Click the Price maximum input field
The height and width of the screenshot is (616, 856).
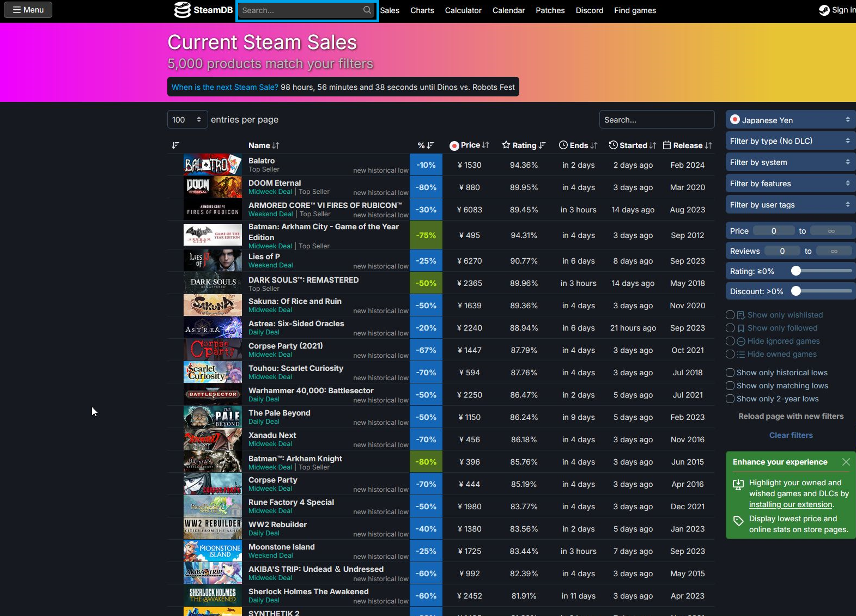click(831, 231)
